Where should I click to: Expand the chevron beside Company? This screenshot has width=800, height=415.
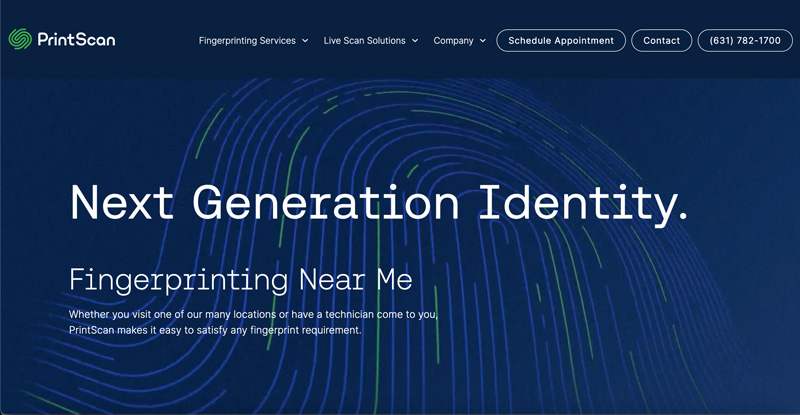pyautogui.click(x=483, y=40)
